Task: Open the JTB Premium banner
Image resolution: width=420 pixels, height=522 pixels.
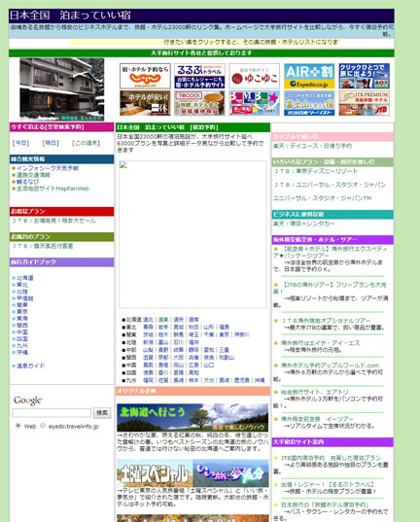Action: pyautogui.click(x=364, y=103)
